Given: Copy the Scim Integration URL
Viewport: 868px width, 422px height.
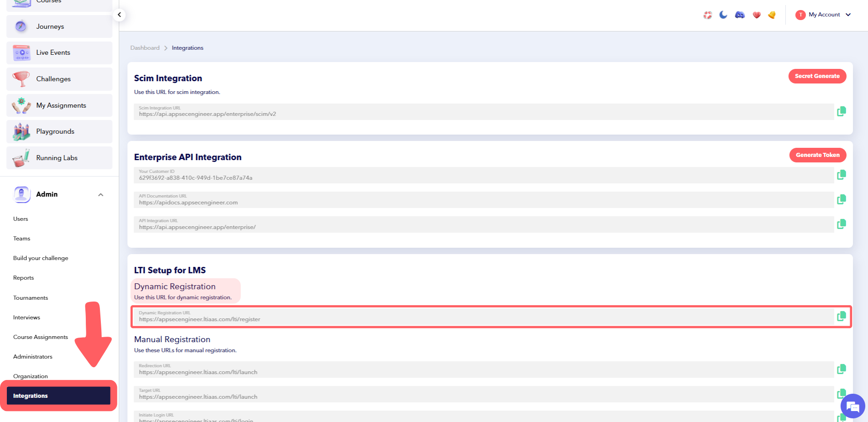Looking at the screenshot, I should [841, 111].
